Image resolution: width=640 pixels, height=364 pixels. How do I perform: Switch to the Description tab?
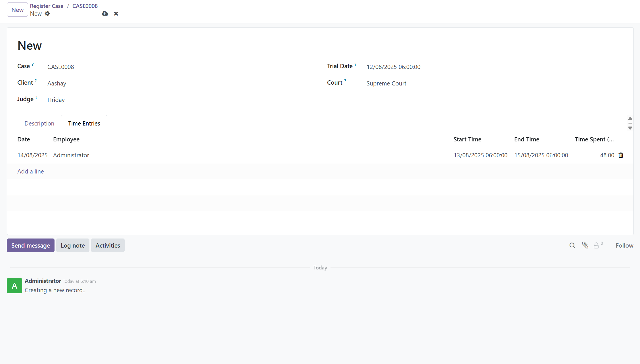tap(39, 123)
